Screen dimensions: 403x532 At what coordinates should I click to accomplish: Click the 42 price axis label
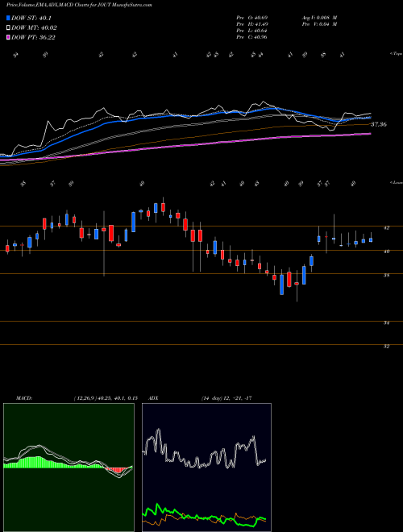tap(386, 228)
